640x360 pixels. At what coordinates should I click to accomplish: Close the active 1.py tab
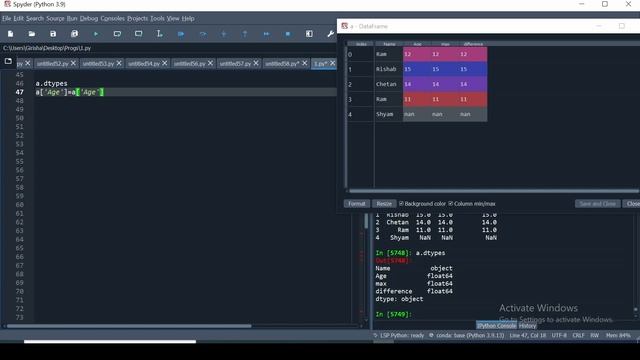(333, 63)
